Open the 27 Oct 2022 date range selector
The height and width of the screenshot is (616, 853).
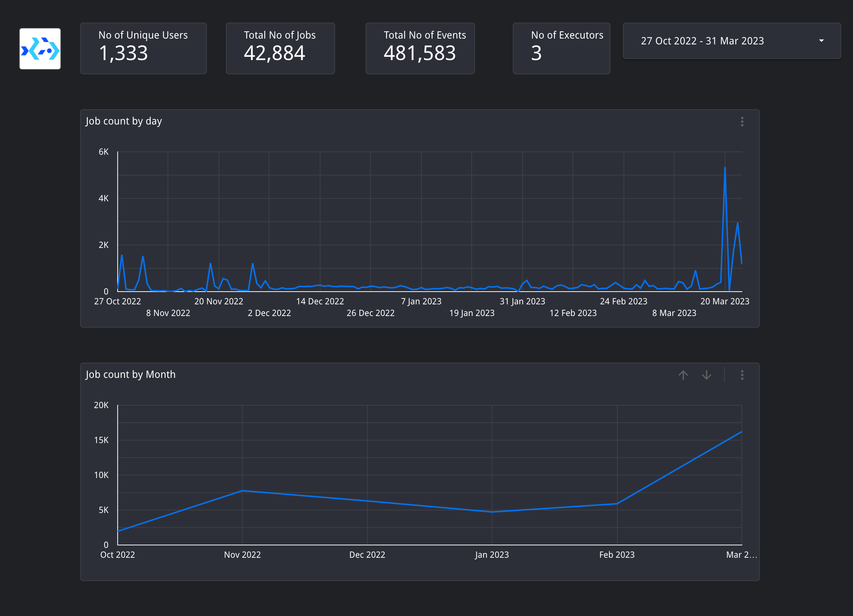coord(702,40)
